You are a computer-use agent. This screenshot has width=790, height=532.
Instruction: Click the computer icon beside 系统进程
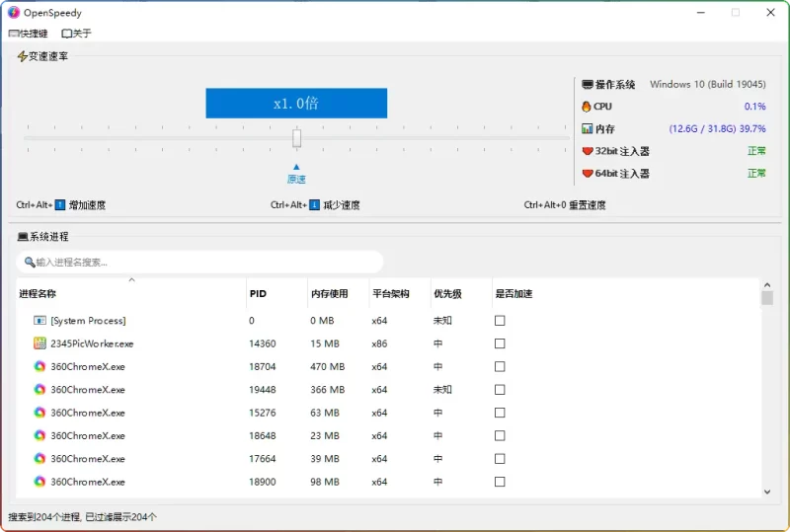[x=23, y=236]
